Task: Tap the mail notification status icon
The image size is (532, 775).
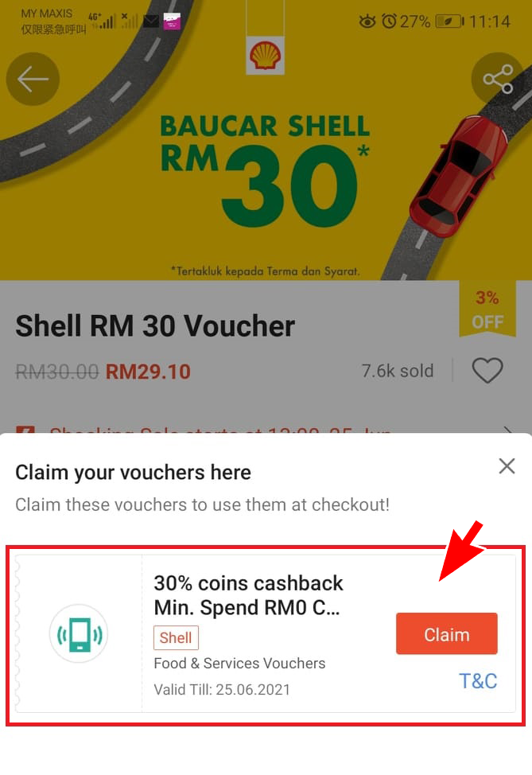Action: [x=151, y=21]
